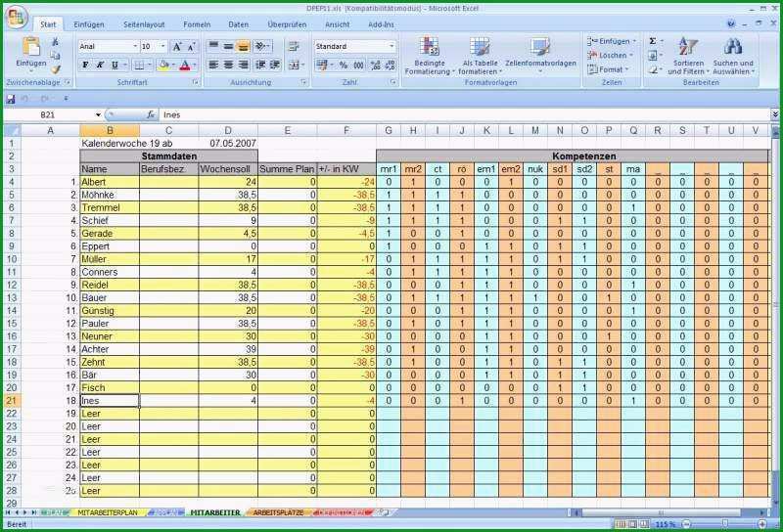Switch to the Überprüfen ribbon tab
Image resolution: width=783 pixels, height=532 pixels.
[287, 24]
